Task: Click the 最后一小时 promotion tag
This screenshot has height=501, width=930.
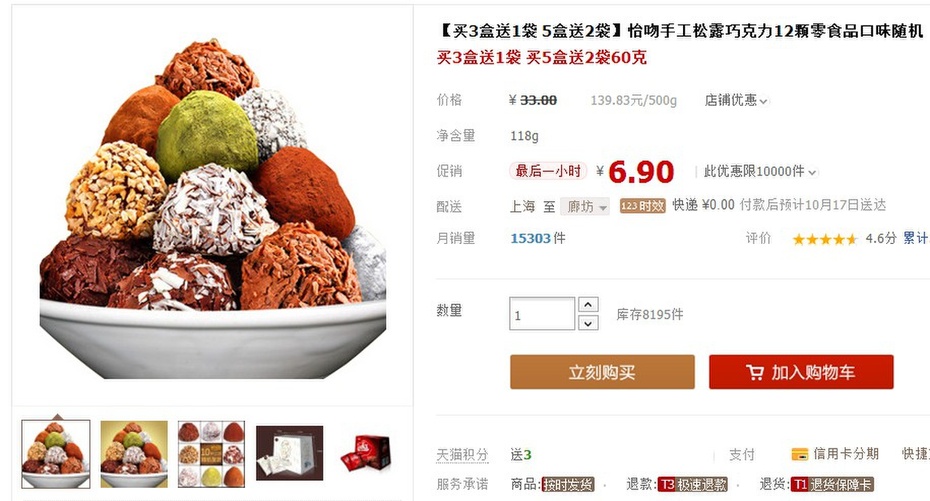Action: tap(548, 171)
